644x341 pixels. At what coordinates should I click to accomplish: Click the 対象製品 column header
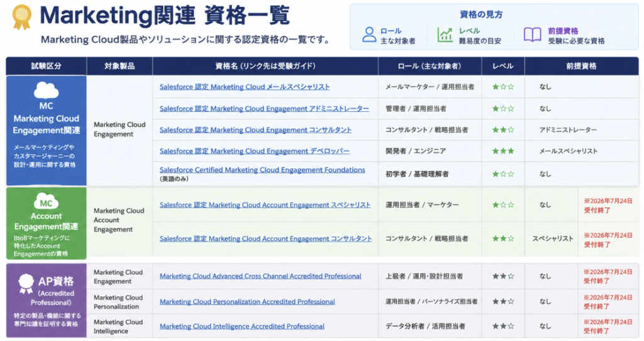[x=119, y=66]
